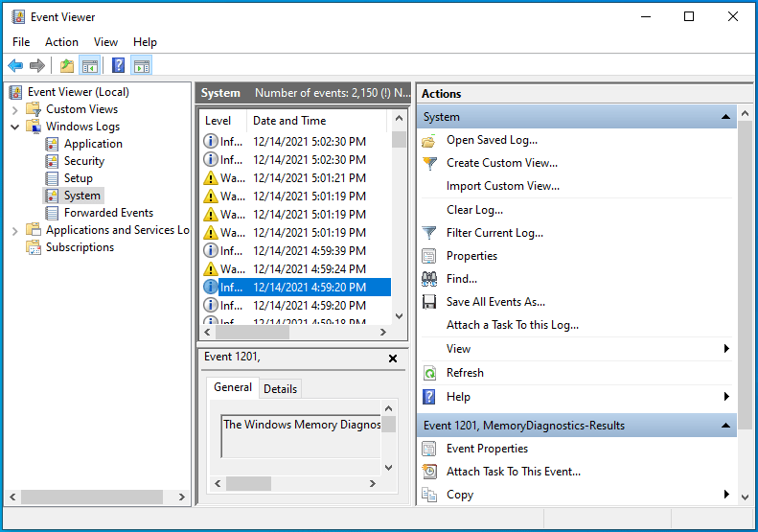Switch to the General tab
The height and width of the screenshot is (532, 758).
[233, 387]
